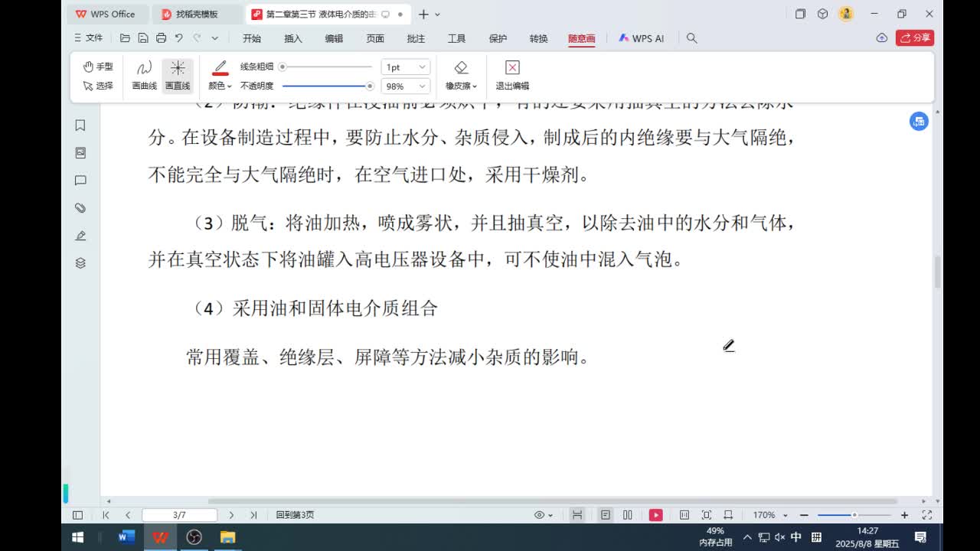Go to the last page

253,515
